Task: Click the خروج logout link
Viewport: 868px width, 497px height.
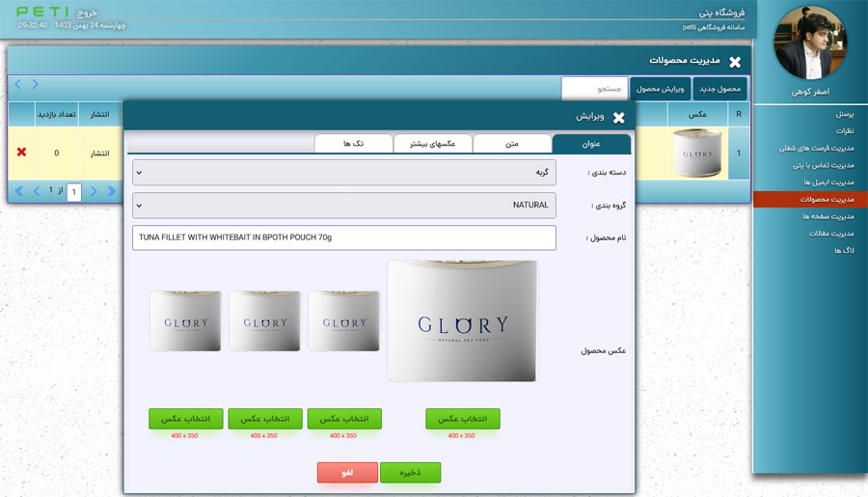Action: point(87,13)
